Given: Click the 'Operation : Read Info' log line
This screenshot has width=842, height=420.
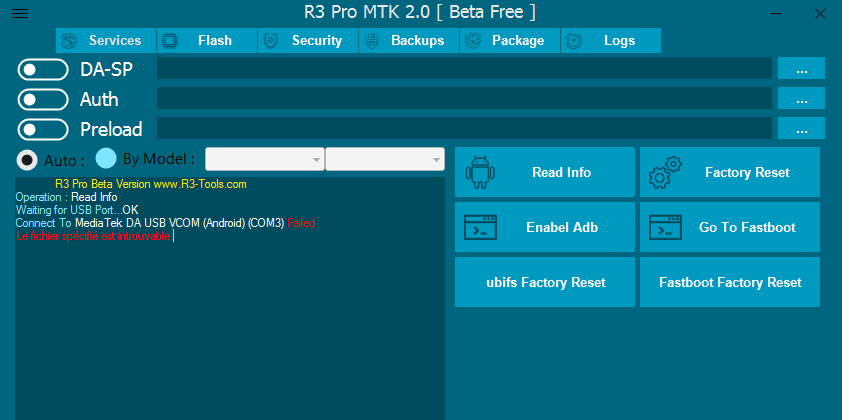Looking at the screenshot, I should (66, 197).
